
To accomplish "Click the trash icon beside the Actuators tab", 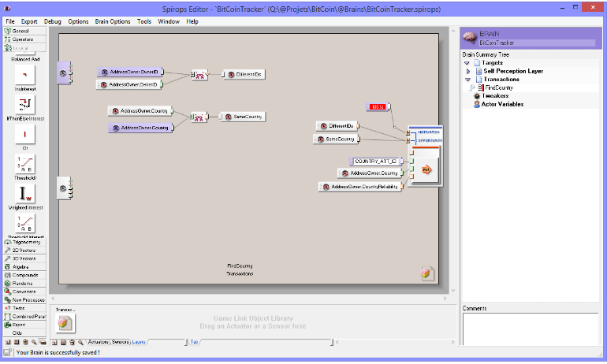I will [72, 343].
